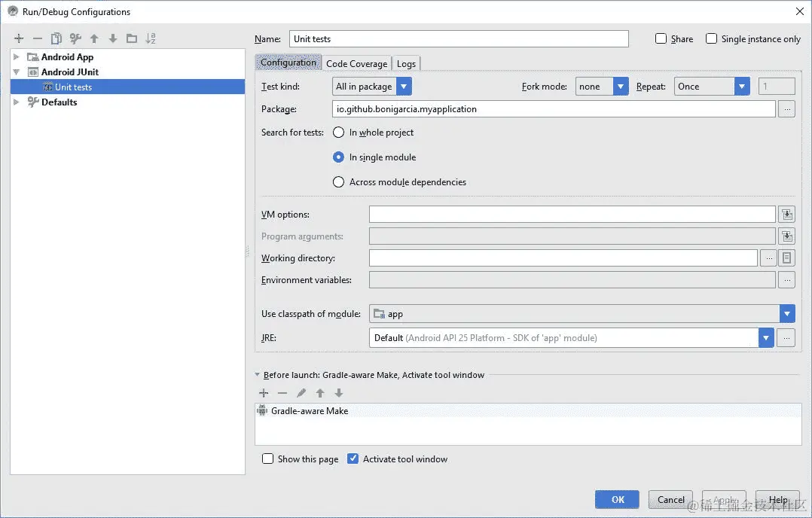Edit the selected before launch task
812x518 pixels.
click(x=301, y=393)
